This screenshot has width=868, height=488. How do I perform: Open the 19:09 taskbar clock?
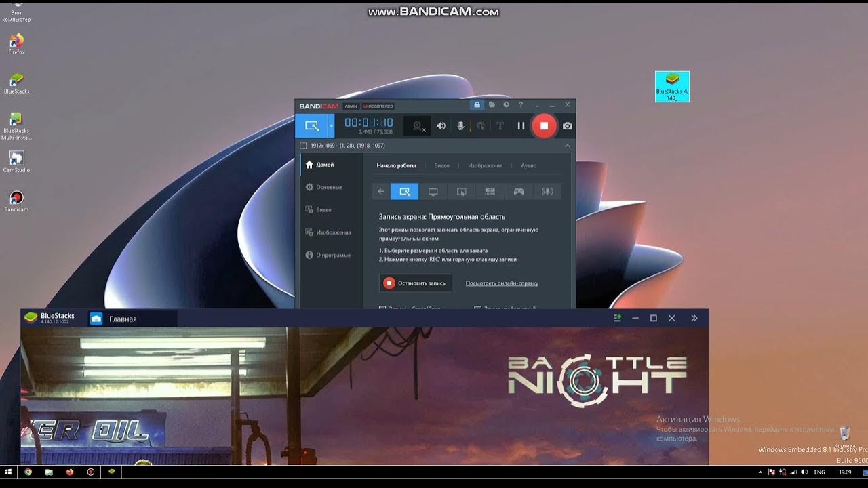click(845, 472)
